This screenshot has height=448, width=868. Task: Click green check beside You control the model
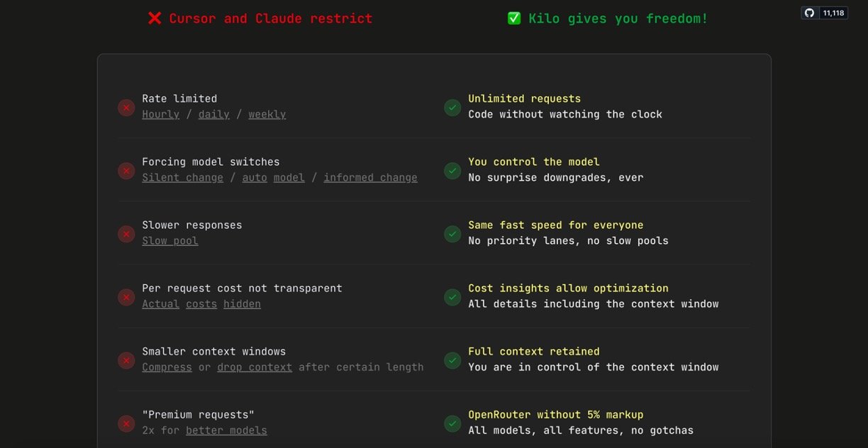point(452,171)
